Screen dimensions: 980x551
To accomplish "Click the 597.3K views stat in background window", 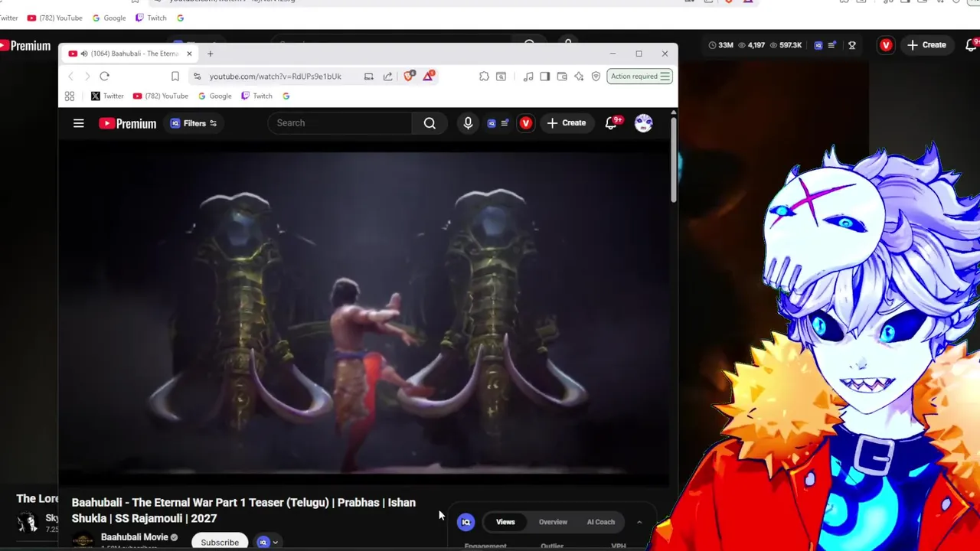I will [786, 45].
